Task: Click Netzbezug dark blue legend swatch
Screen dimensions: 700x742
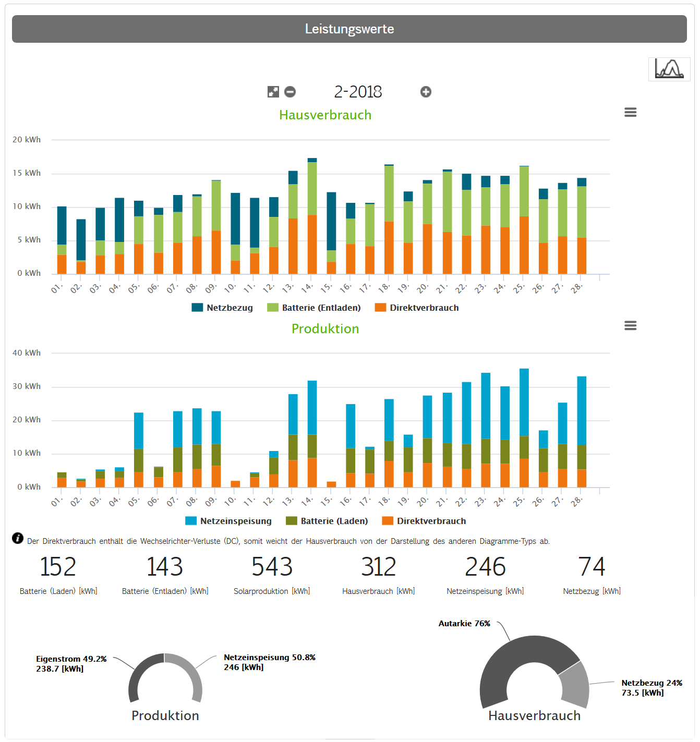Action: click(x=197, y=308)
